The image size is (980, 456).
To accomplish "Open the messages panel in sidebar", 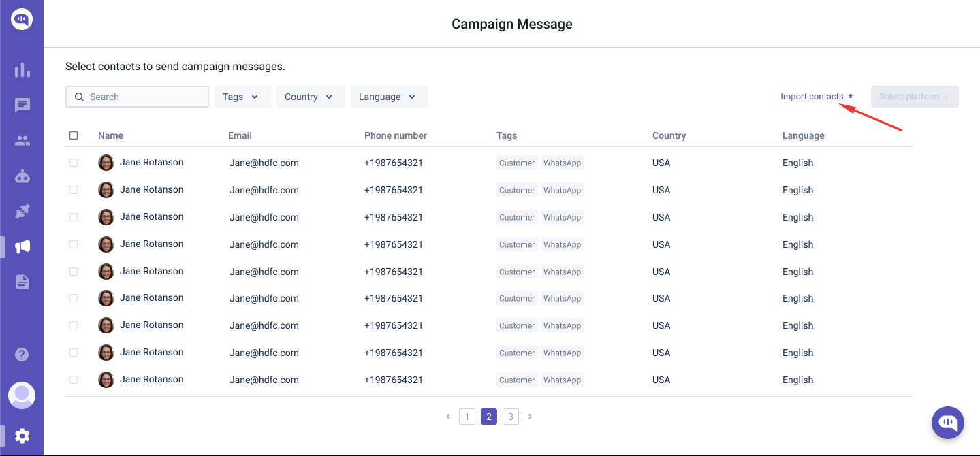I will click(x=22, y=105).
